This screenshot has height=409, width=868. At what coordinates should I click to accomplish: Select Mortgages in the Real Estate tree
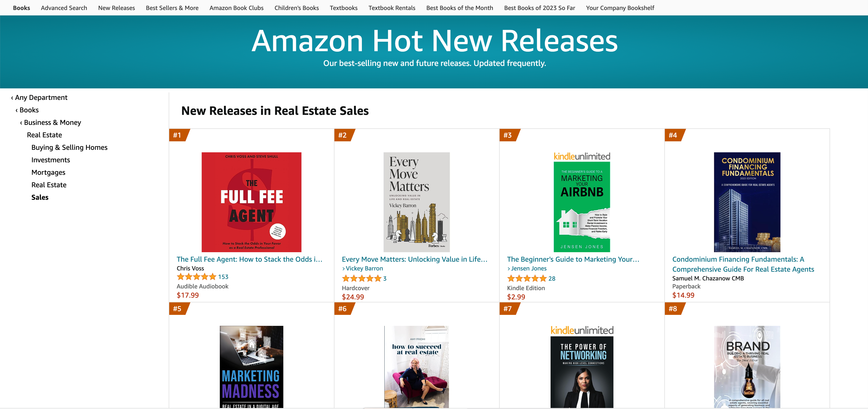(x=48, y=172)
